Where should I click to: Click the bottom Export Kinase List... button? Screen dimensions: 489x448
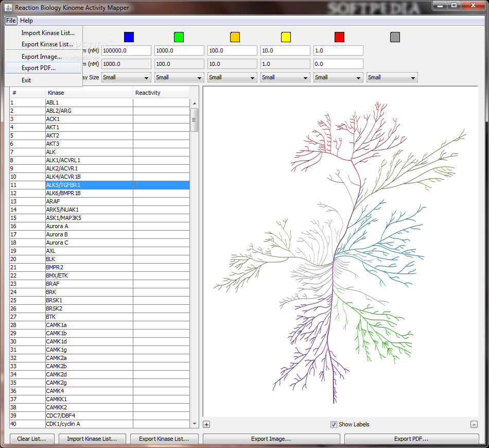[164, 439]
